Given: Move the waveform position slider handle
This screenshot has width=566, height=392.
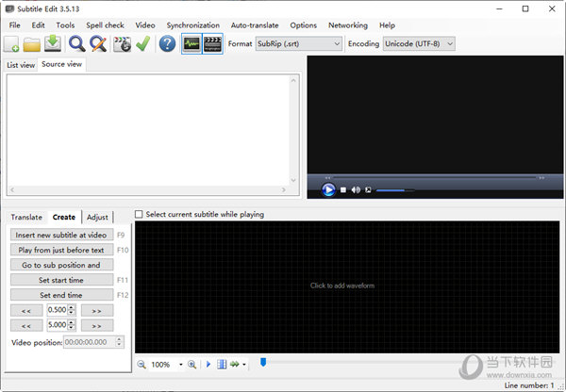Looking at the screenshot, I should click(263, 362).
